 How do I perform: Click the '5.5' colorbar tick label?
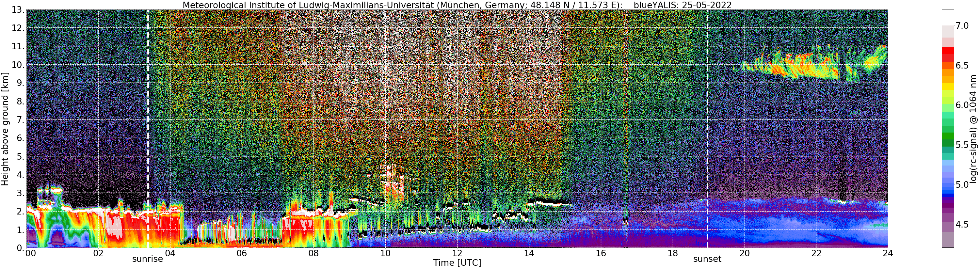962,145
